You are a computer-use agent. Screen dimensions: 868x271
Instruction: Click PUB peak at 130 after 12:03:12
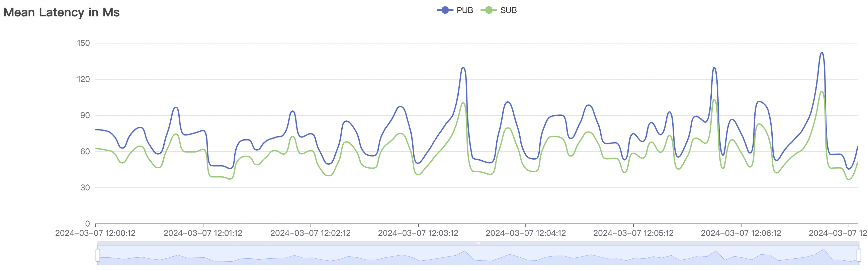tap(463, 68)
